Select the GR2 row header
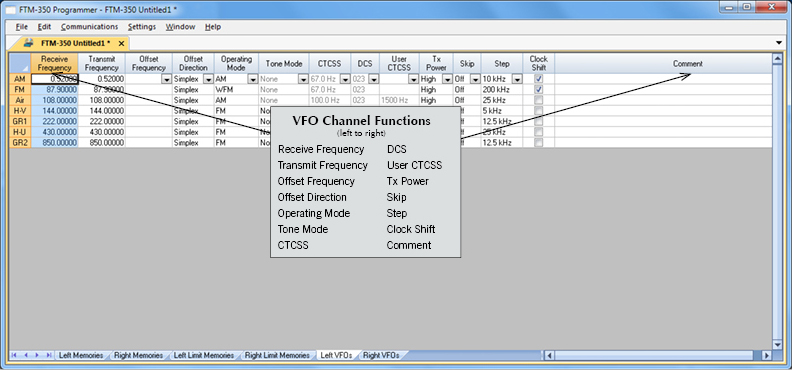The width and height of the screenshot is (792, 370). click(20, 143)
